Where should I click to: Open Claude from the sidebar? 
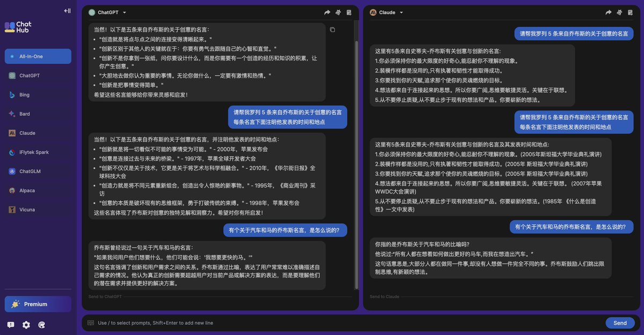[x=38, y=133]
